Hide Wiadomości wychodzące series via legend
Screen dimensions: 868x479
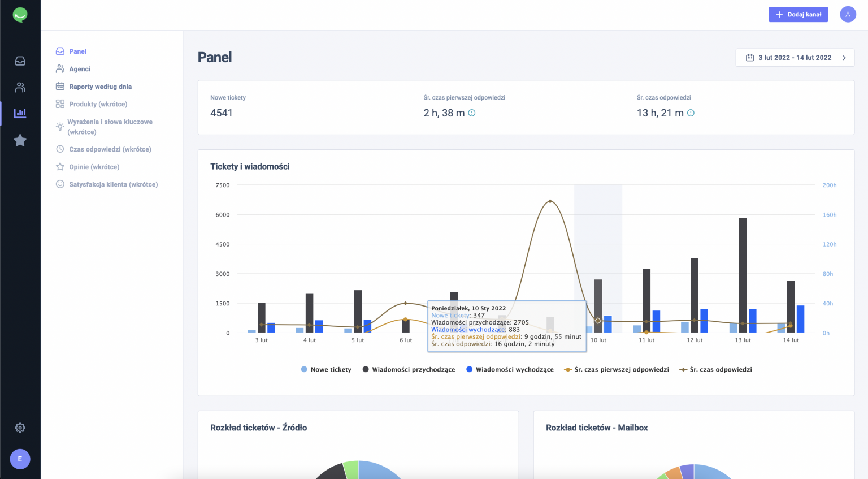point(510,370)
